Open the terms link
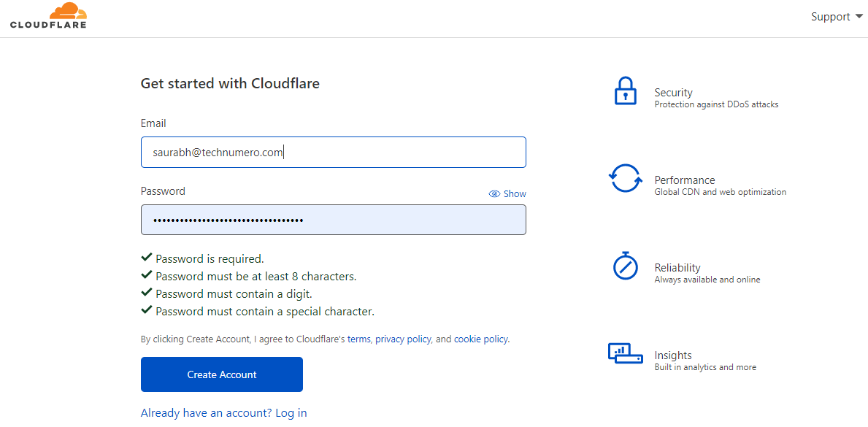The image size is (868, 427). (x=358, y=339)
